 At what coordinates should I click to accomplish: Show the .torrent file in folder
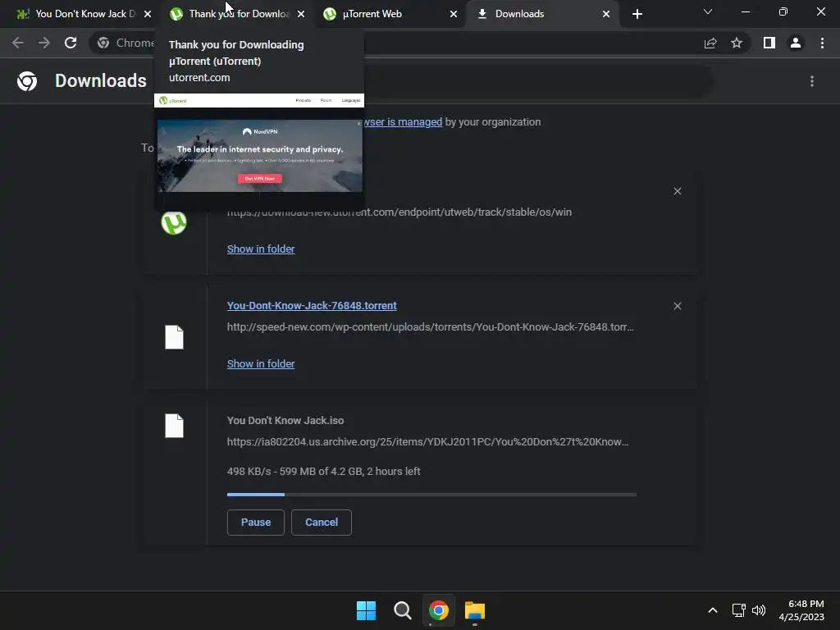[261, 363]
